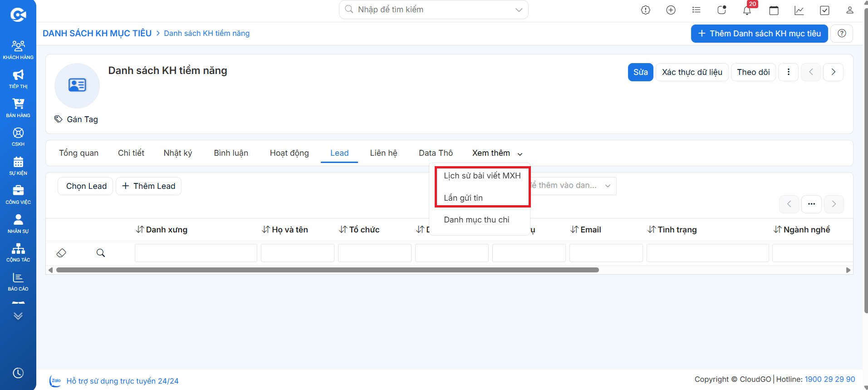Image resolution: width=868 pixels, height=390 pixels.
Task: Select Lần gửi tin menu item
Action: 463,198
